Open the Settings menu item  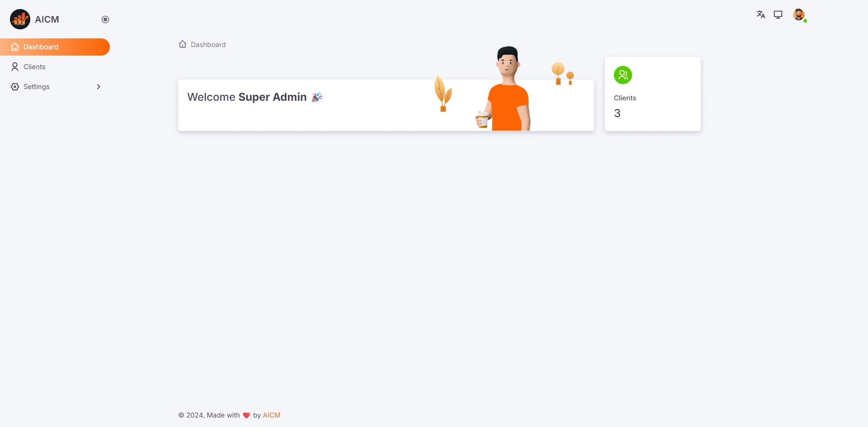[x=55, y=87]
